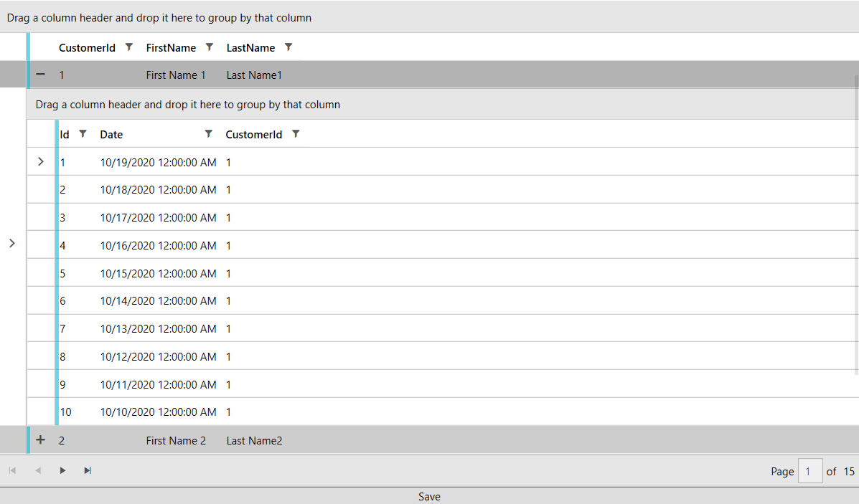Select the Last Name2 cell
Viewport: 859px width, 504px height.
pos(254,441)
